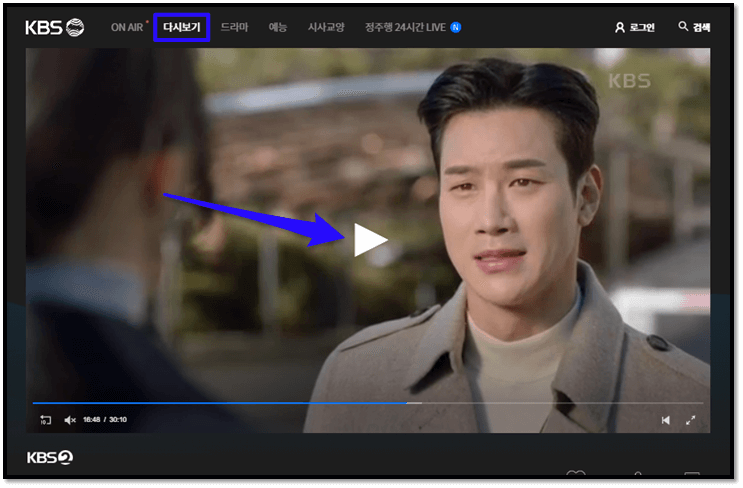Image resolution: width=743 pixels, height=488 pixels.
Task: Enter fullscreen with expand icon
Action: [691, 420]
